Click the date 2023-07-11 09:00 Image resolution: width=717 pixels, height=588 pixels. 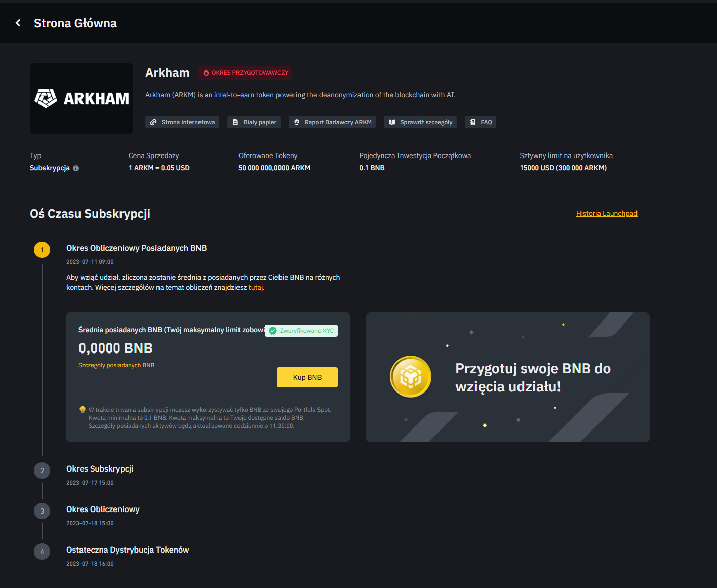coord(90,262)
